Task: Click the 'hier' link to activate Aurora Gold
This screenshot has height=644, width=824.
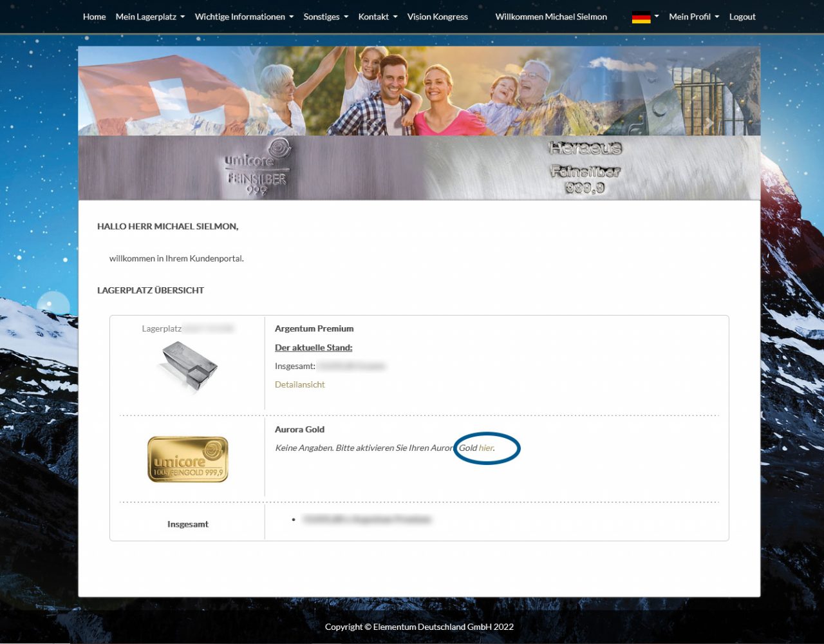Action: [x=485, y=448]
